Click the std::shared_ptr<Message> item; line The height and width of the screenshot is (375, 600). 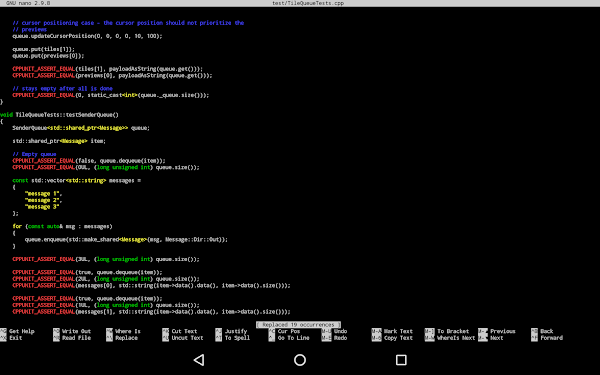pyautogui.click(x=59, y=141)
